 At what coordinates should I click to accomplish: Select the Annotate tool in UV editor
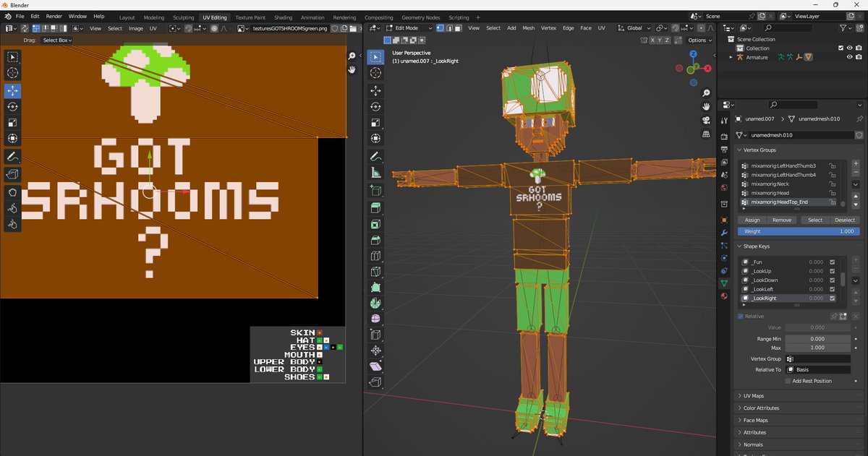click(x=13, y=156)
